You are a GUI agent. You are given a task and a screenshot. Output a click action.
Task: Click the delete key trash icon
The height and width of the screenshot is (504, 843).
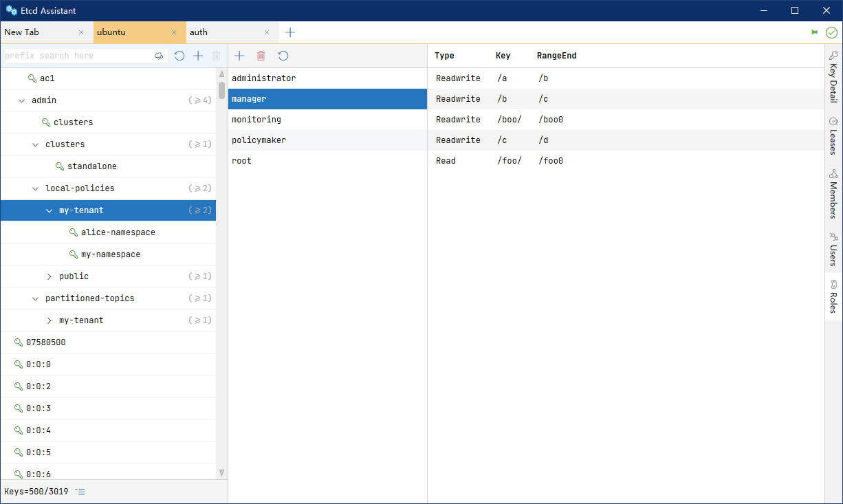[x=217, y=56]
